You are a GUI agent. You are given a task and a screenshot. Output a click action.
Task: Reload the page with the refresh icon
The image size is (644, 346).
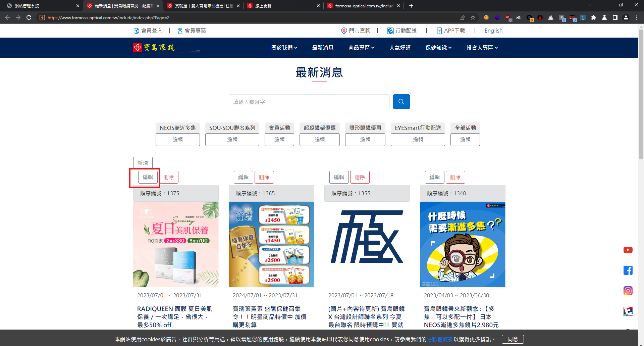pyautogui.click(x=29, y=17)
